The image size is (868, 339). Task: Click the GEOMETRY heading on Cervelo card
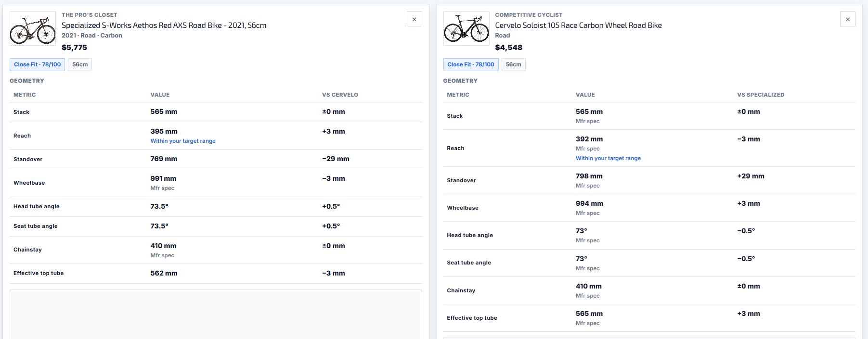(x=460, y=81)
